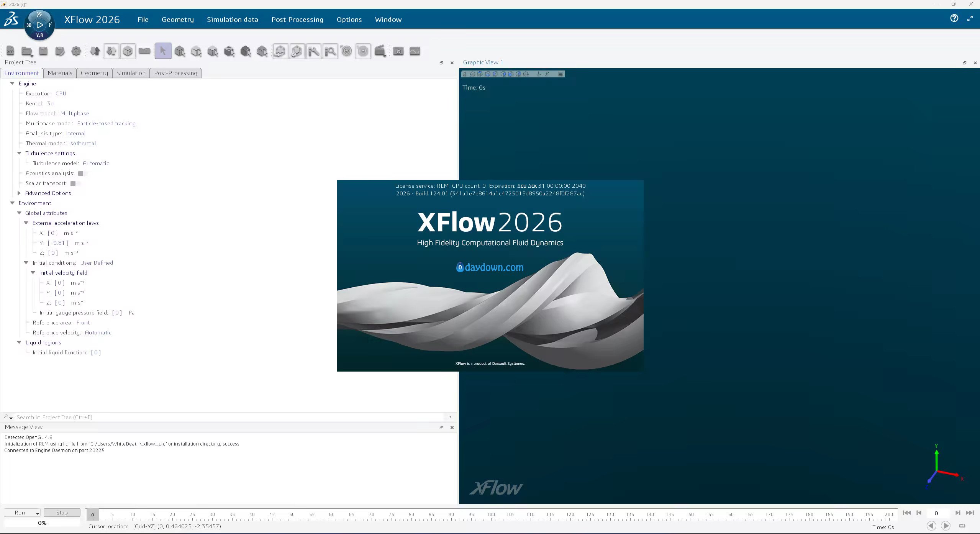This screenshot has height=534, width=980.
Task: Click the gear preferences toolbar icon
Action: click(76, 51)
